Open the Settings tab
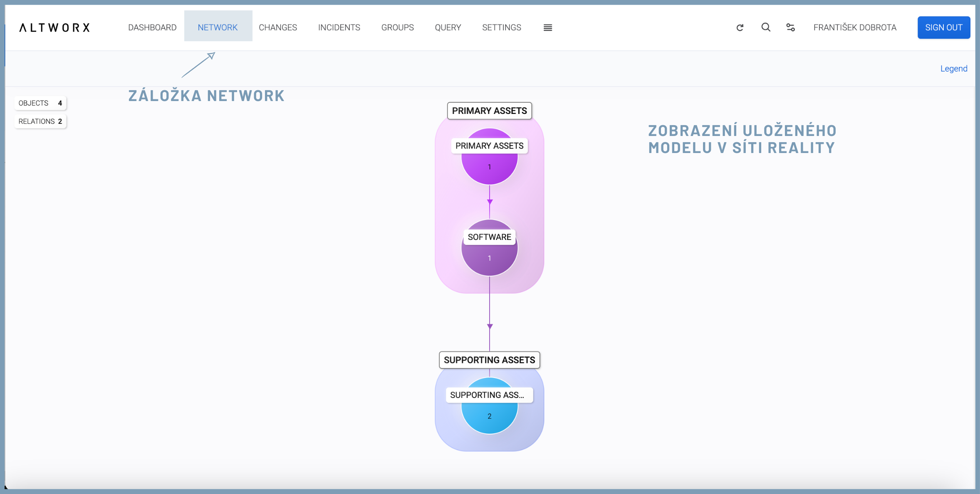 point(501,27)
